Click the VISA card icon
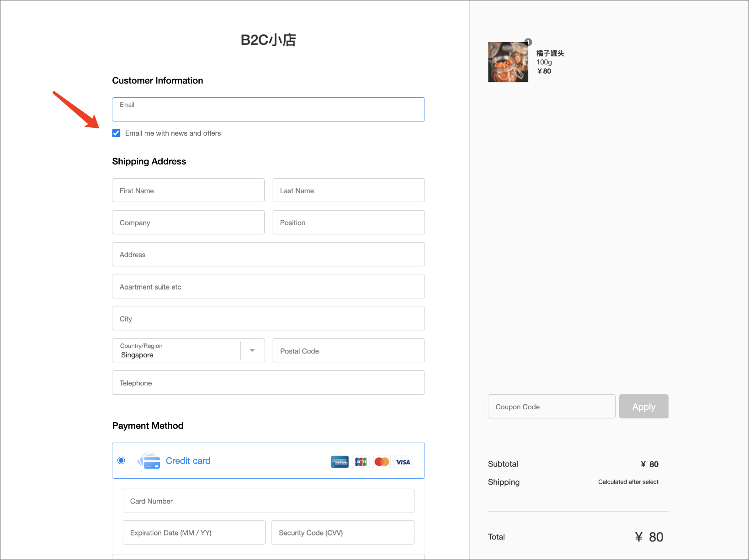 pos(403,462)
